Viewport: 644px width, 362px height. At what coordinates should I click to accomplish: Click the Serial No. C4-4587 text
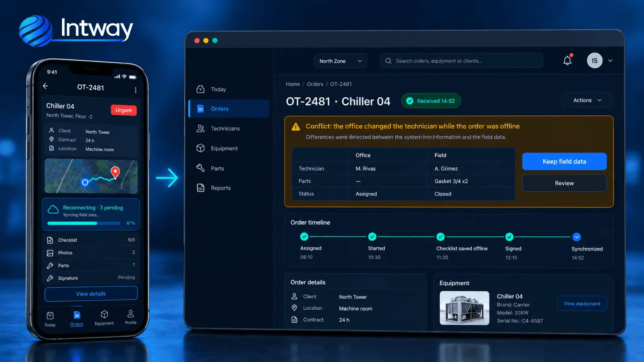(520, 321)
